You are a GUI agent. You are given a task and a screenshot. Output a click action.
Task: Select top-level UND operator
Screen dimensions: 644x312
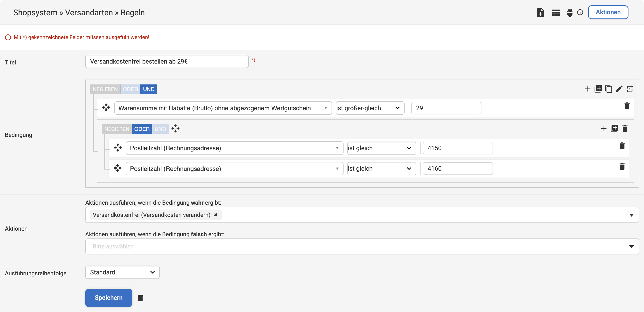click(x=149, y=89)
